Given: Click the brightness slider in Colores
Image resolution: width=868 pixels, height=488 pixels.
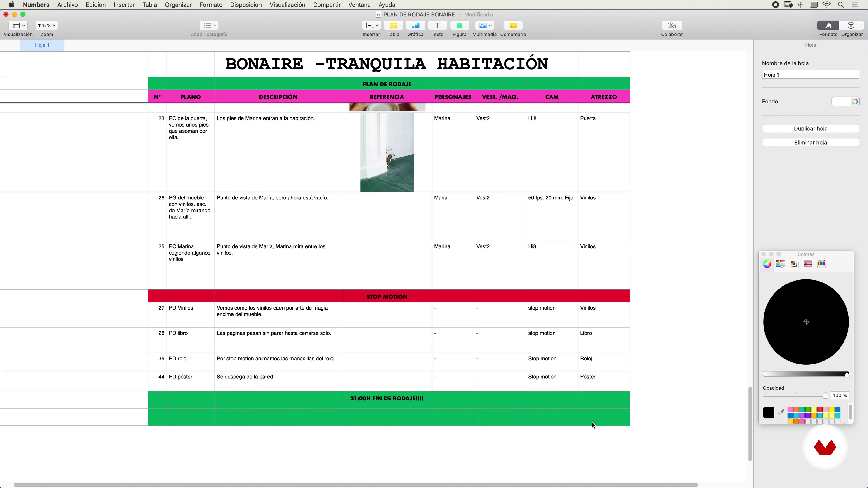Looking at the screenshot, I should point(806,374).
